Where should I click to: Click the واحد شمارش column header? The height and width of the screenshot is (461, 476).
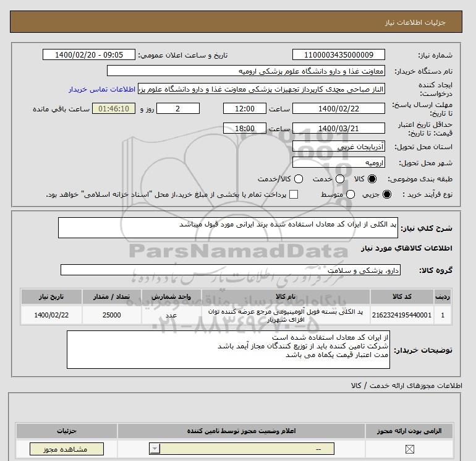pyautogui.click(x=171, y=296)
